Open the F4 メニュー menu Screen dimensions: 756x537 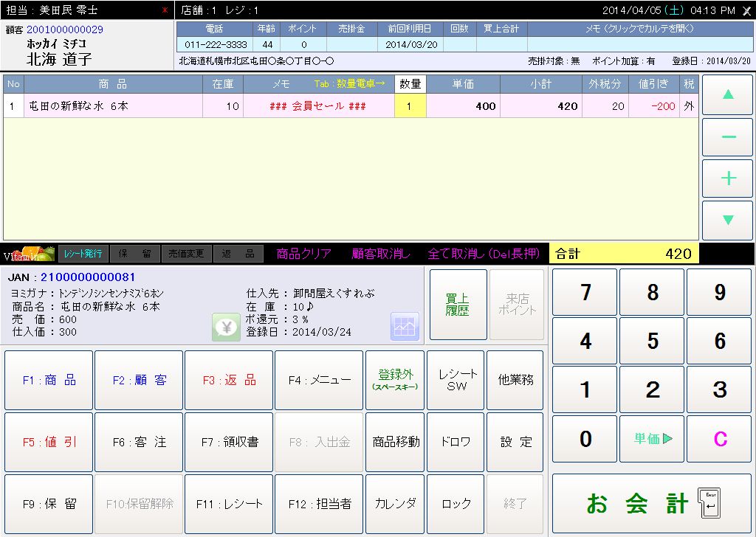[x=319, y=380]
